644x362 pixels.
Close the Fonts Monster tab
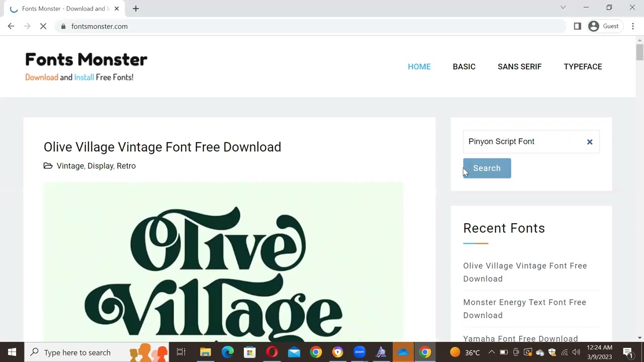click(x=117, y=9)
